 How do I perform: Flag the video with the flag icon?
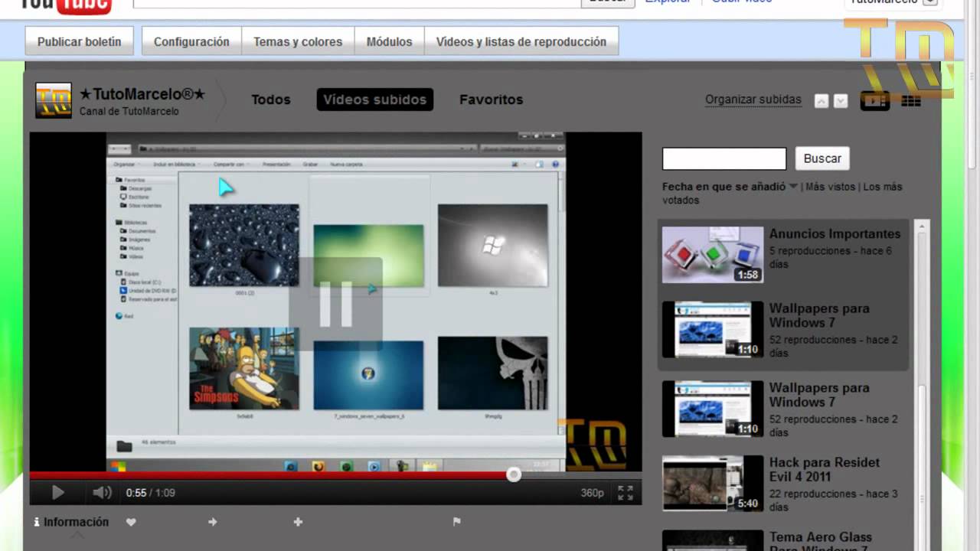pyautogui.click(x=456, y=522)
